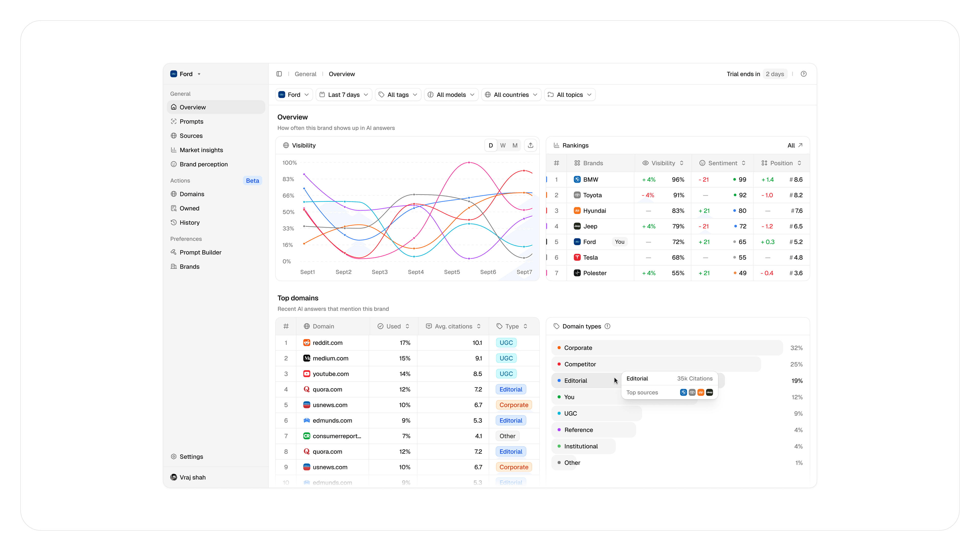Select daily D chart view
Viewport: 980px width, 551px height.
click(490, 145)
